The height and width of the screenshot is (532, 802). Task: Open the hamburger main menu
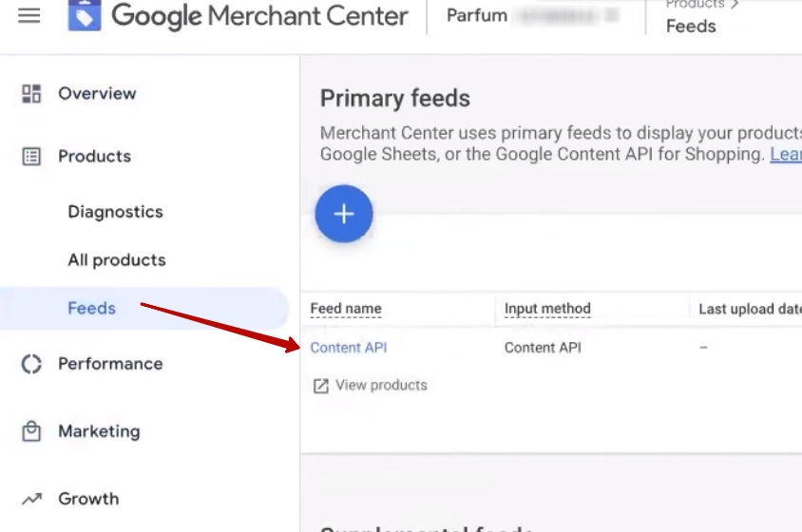pos(29,16)
